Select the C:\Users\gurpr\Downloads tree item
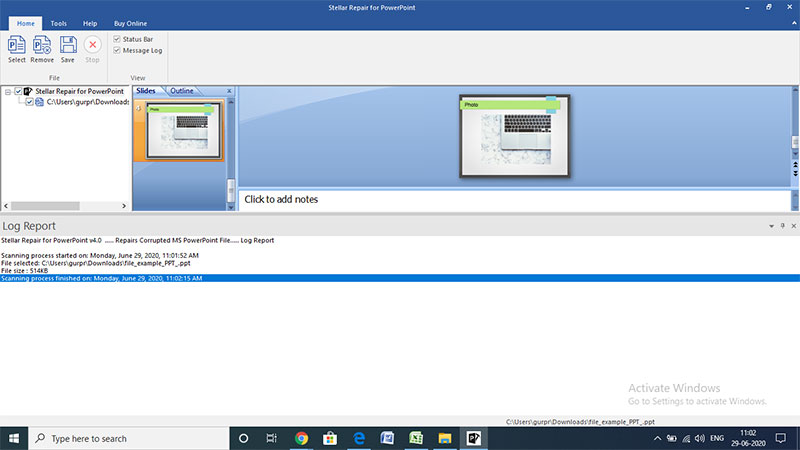The height and width of the screenshot is (450, 800). pyautogui.click(x=88, y=102)
